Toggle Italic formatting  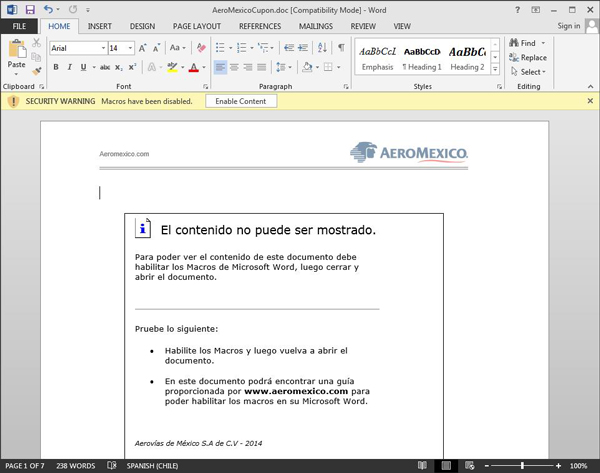click(x=69, y=67)
